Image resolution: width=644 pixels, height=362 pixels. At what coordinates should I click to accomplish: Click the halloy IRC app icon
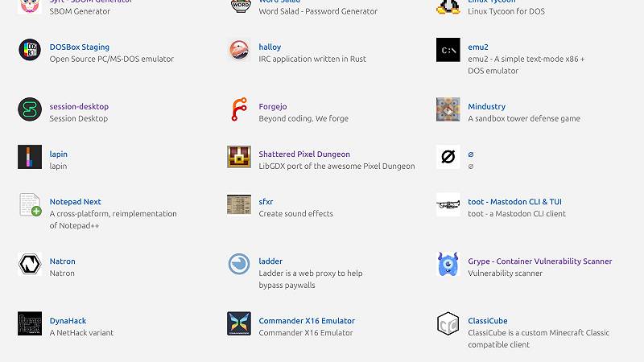tap(239, 50)
